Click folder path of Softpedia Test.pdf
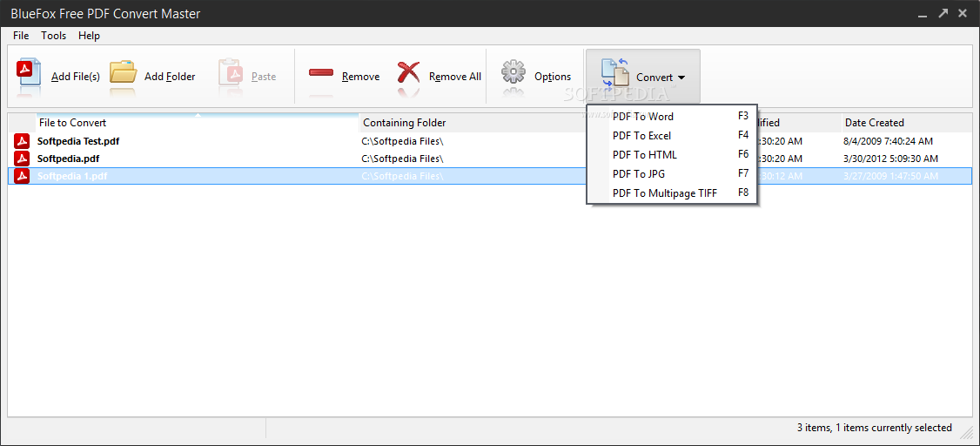 [402, 141]
